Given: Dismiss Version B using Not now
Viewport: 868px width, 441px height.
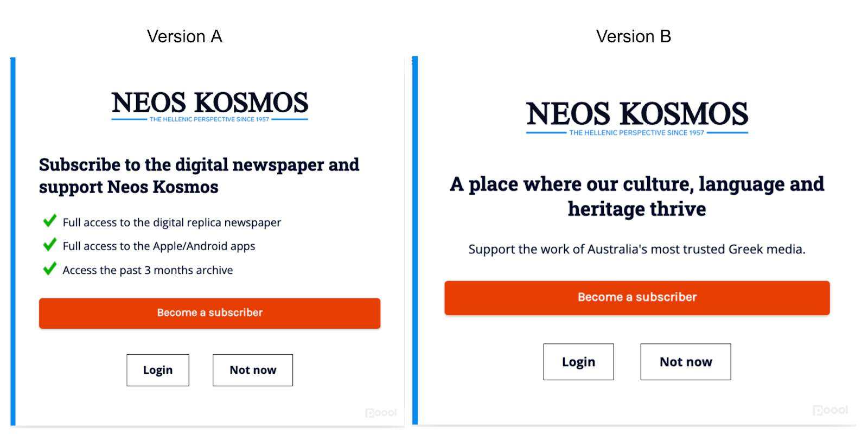Looking at the screenshot, I should pos(686,362).
